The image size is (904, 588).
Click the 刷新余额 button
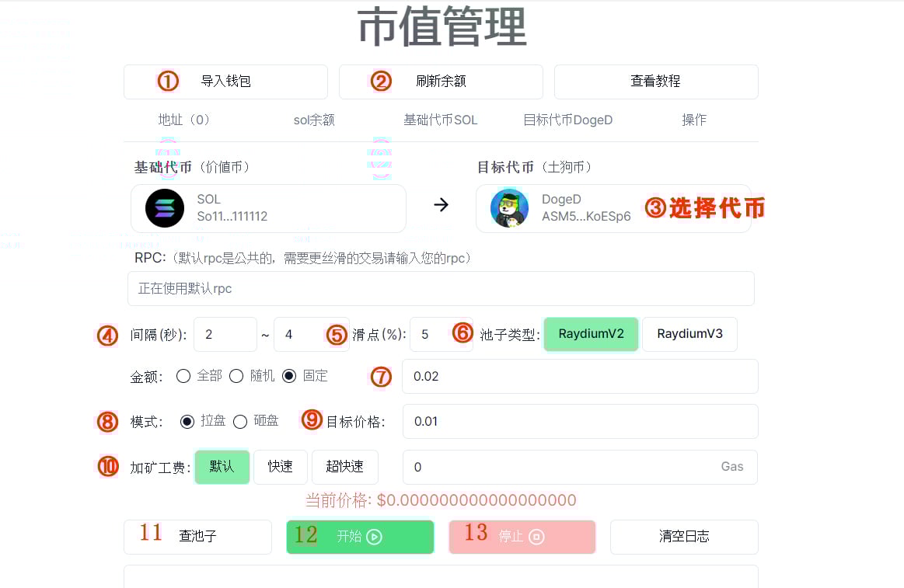click(x=441, y=82)
